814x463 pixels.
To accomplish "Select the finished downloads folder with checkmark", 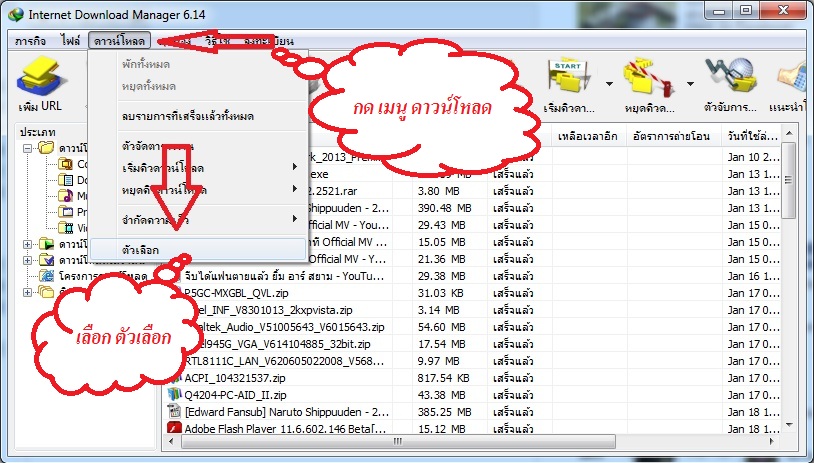I will click(46, 260).
